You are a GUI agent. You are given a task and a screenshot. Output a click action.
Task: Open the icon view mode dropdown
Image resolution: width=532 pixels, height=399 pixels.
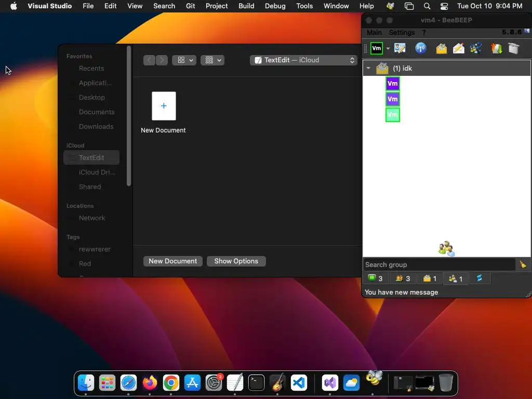(184, 60)
